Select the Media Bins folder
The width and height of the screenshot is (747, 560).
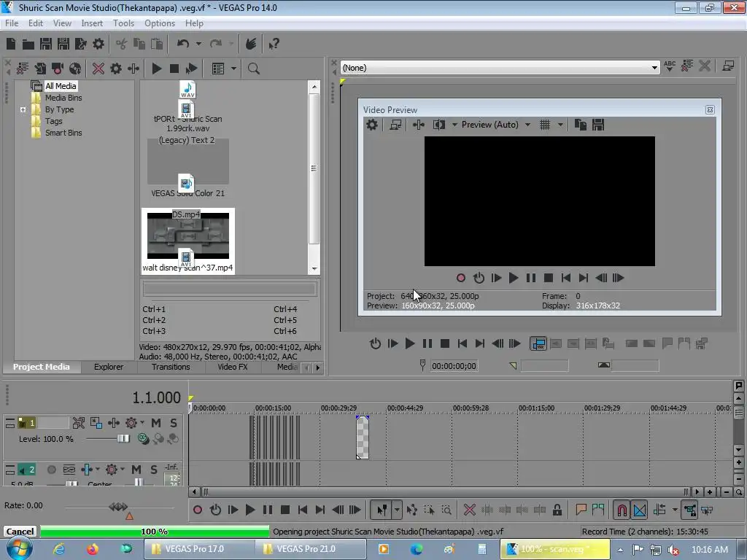click(x=63, y=98)
